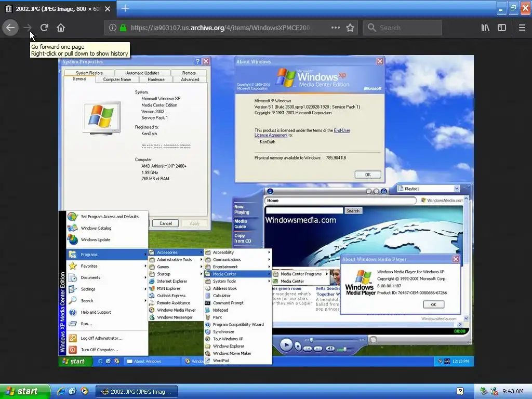Expand Games in pictured Programs menu

pos(176,267)
